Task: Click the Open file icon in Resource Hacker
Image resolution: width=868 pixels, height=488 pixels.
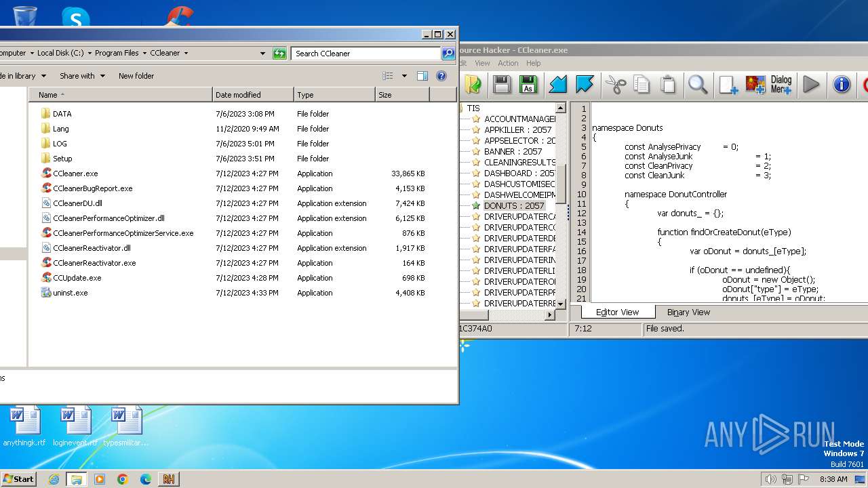Action: click(x=473, y=85)
